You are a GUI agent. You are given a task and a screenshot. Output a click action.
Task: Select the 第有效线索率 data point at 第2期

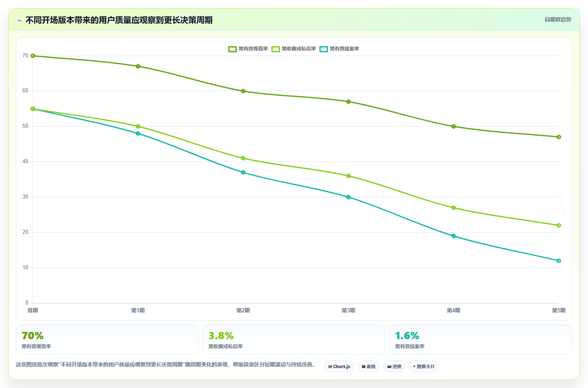243,172
